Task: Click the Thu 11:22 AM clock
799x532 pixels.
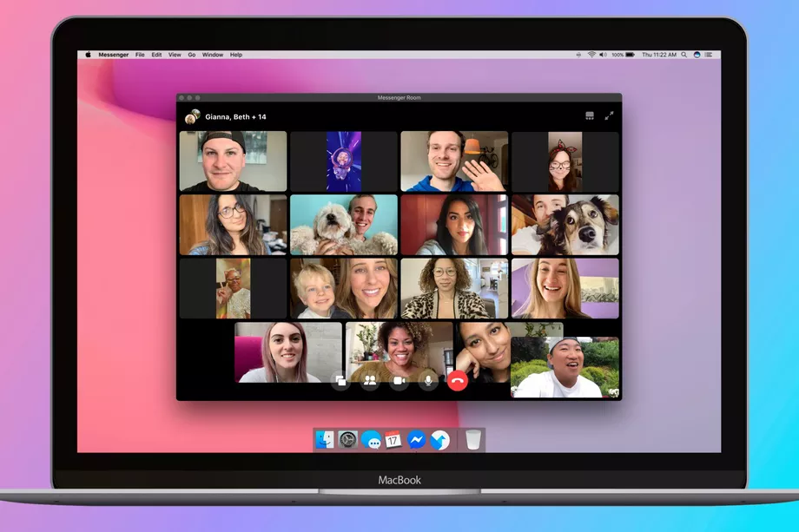Action: coord(659,55)
